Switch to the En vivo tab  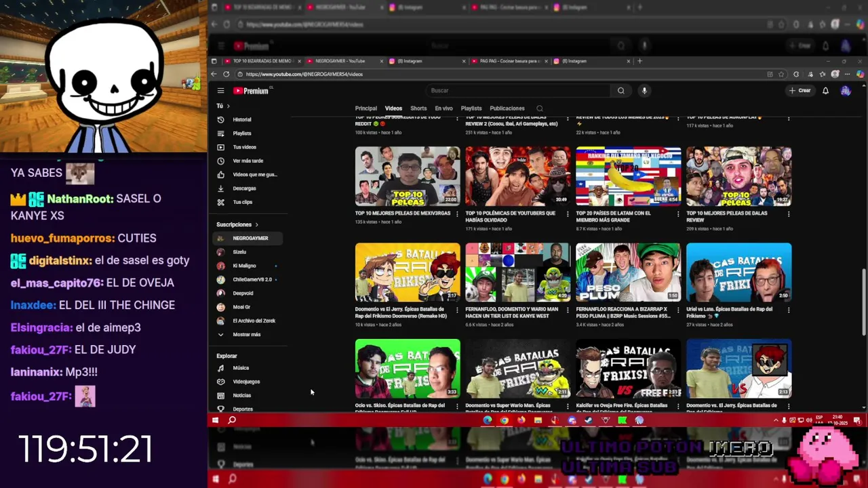click(443, 108)
